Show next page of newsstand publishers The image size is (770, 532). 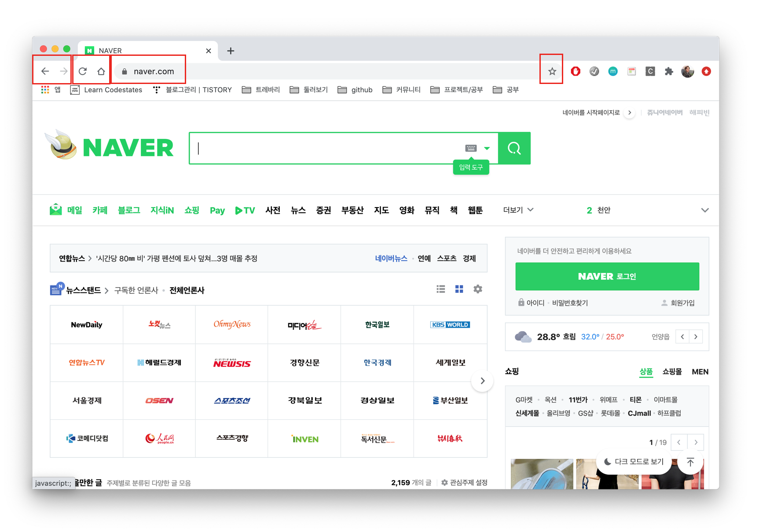[482, 381]
